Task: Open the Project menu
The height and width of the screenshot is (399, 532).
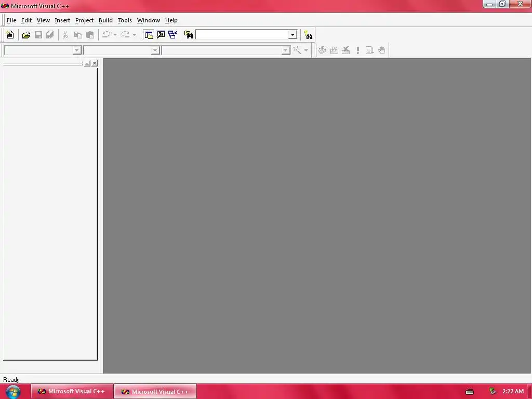Action: point(84,20)
